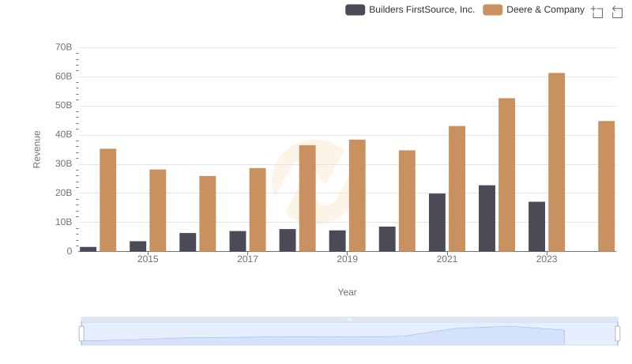Click the Deere & Company 2016 bar
Image resolution: width=632 pixels, height=364 pixels.
208,214
